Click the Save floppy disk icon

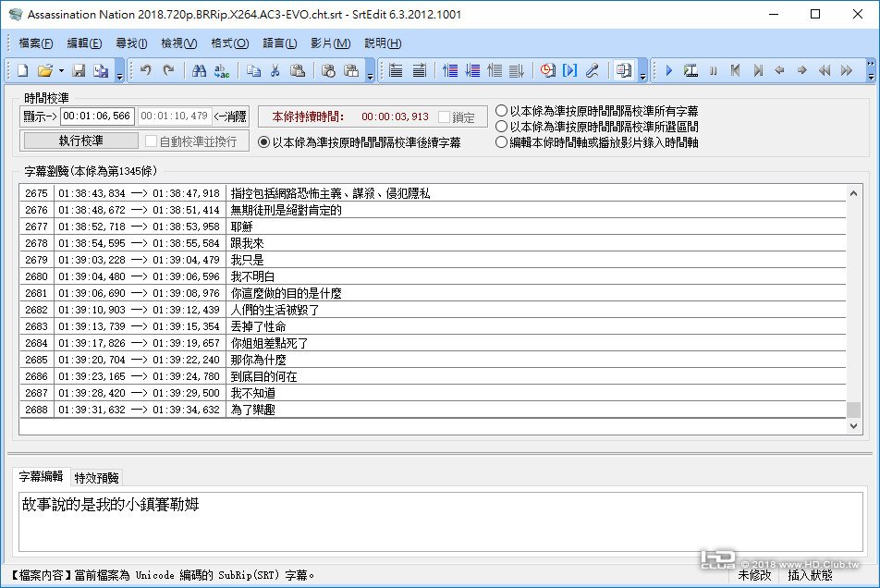click(79, 70)
